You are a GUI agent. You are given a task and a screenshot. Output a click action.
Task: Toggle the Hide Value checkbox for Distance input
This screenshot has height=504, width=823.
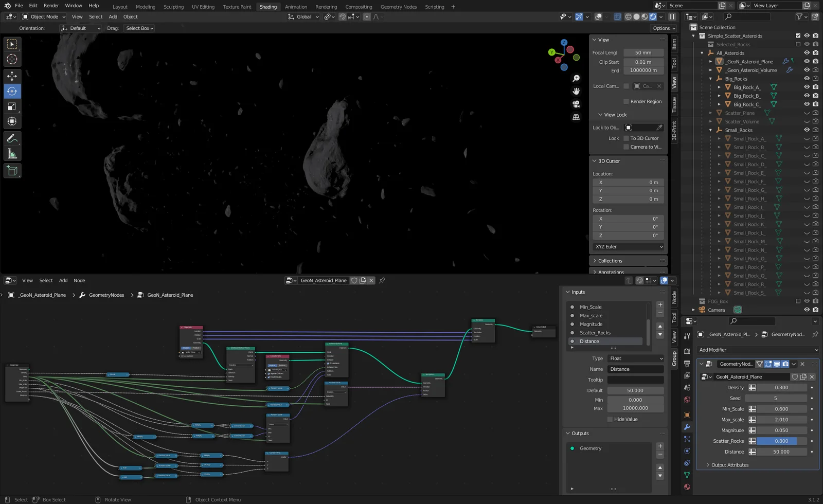point(609,419)
